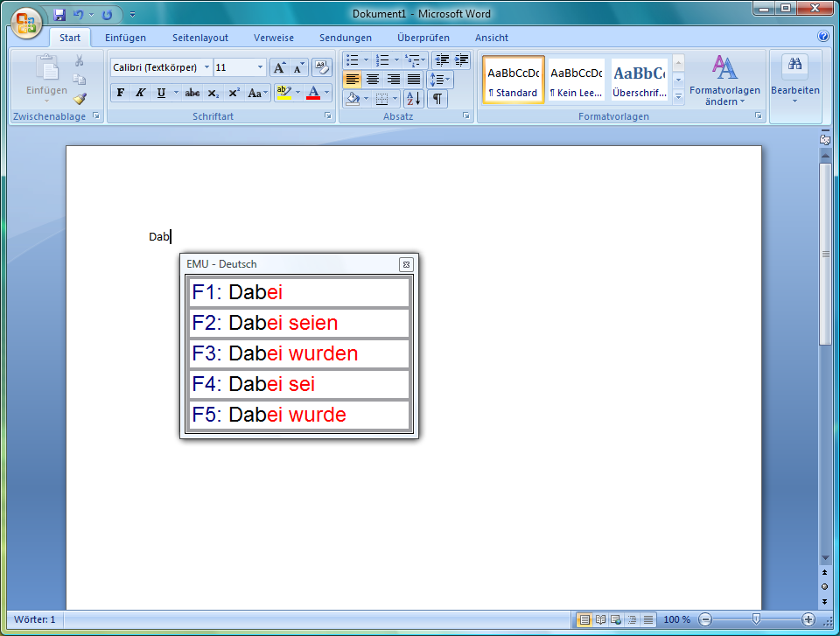Click the Sort A-Z icon

[x=413, y=99]
